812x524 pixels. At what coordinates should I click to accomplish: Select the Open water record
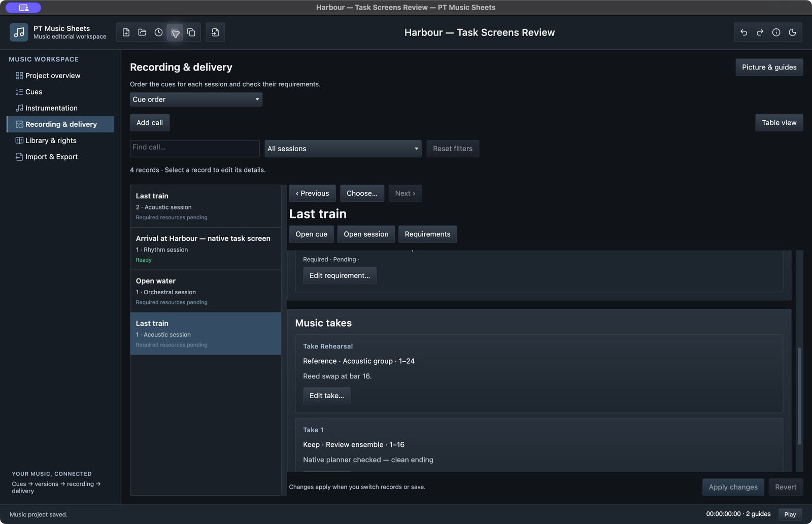point(206,291)
